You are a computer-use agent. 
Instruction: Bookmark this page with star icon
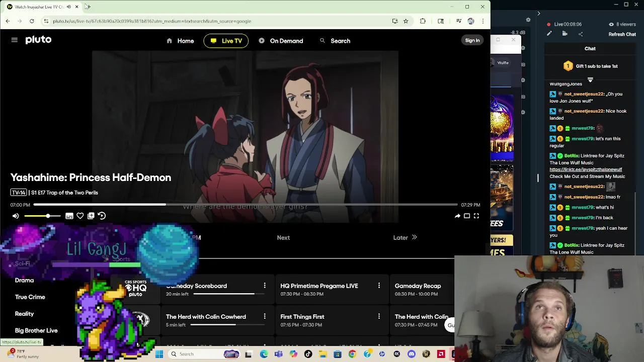point(406,21)
